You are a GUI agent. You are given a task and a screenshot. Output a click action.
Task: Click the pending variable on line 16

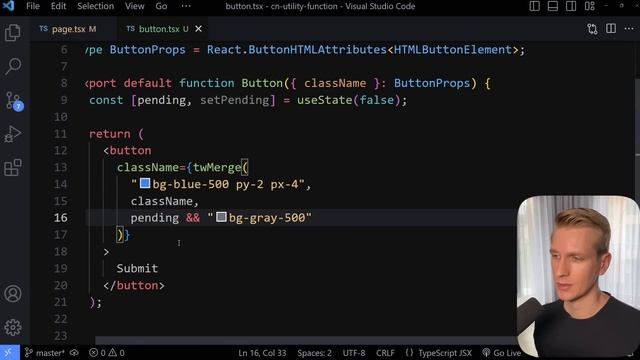[x=155, y=218]
